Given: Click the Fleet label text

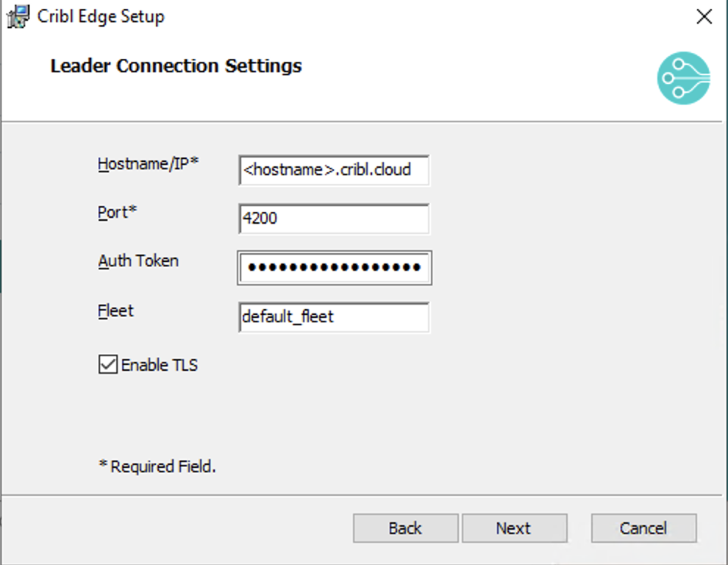Looking at the screenshot, I should (115, 311).
